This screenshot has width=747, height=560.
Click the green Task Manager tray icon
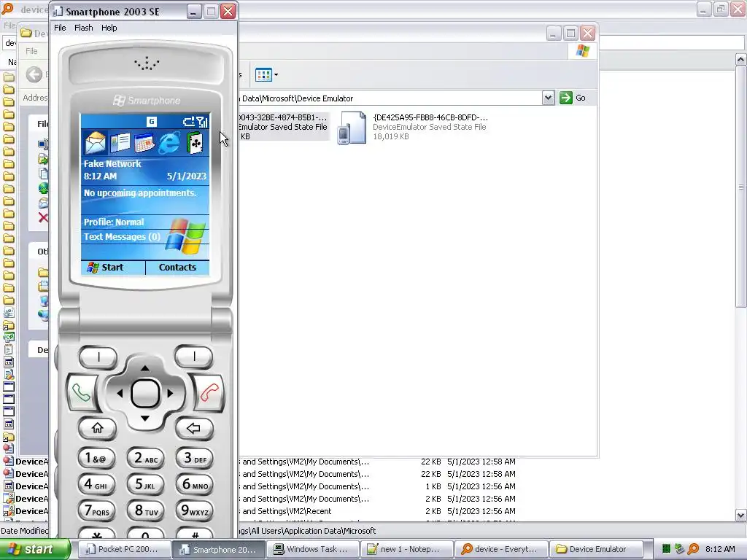pyautogui.click(x=667, y=549)
